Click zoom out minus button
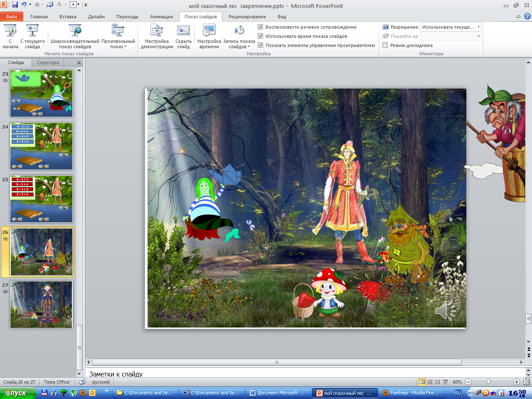This screenshot has width=532, height=399. (468, 382)
